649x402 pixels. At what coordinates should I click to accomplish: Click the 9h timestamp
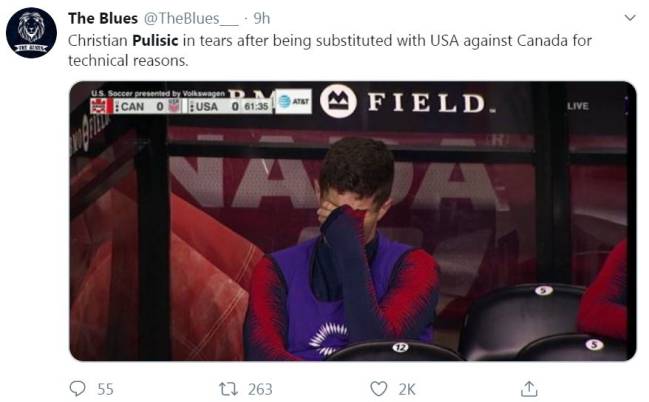[x=262, y=18]
